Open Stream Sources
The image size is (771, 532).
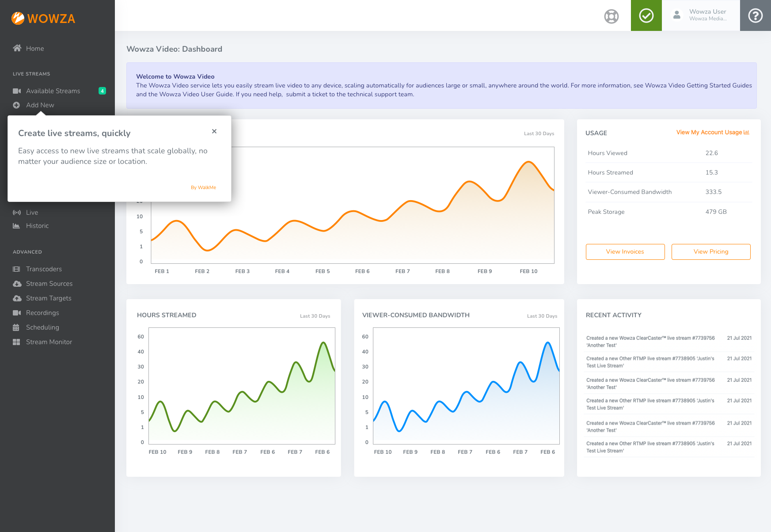[x=49, y=284]
